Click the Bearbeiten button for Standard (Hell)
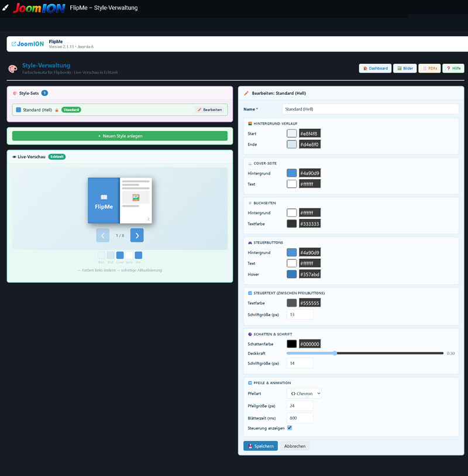468x476 pixels. click(x=210, y=110)
